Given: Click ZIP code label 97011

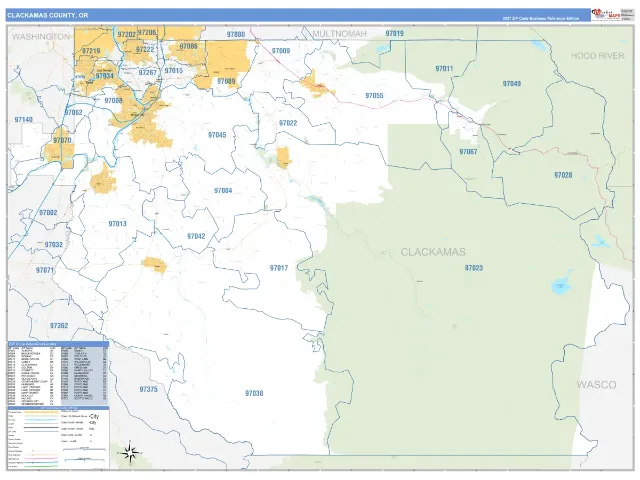Looking at the screenshot, I should click(444, 69).
